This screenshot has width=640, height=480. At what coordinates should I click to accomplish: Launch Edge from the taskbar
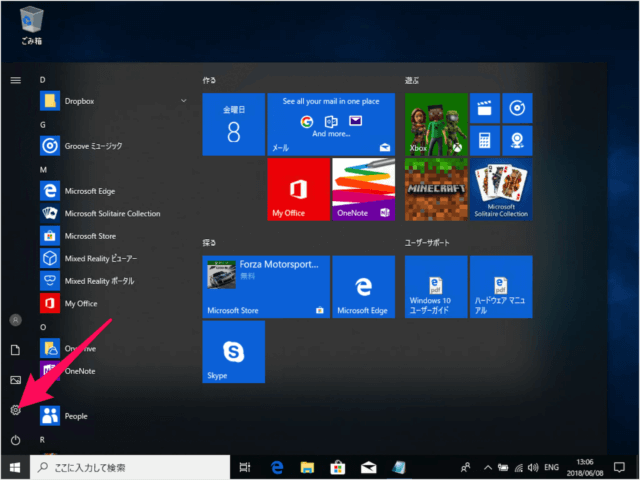(x=277, y=467)
